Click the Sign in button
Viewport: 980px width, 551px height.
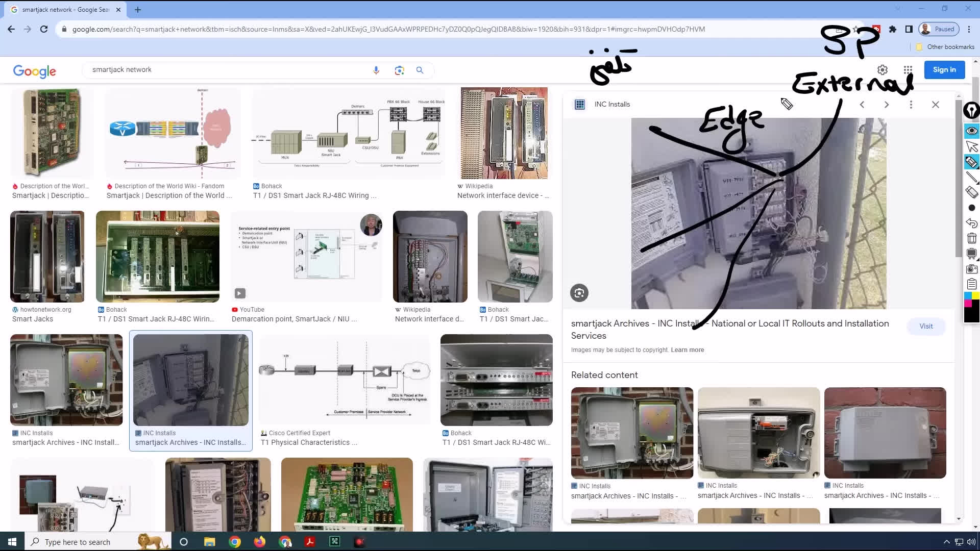coord(944,70)
